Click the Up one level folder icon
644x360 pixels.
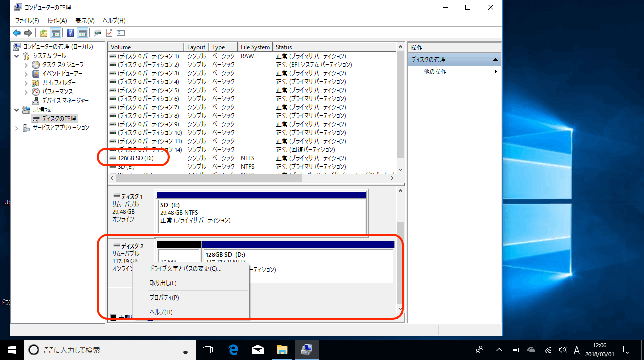point(44,33)
